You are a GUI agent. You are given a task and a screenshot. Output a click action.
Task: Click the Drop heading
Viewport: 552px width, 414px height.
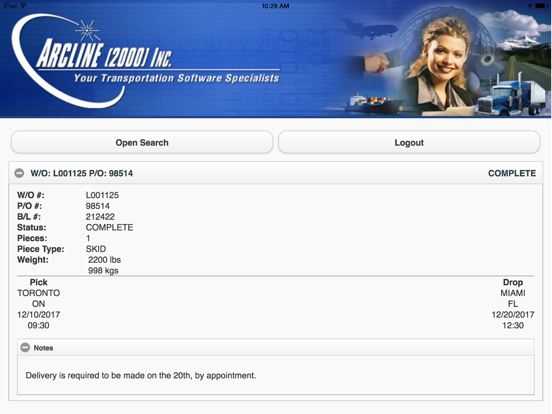513,282
